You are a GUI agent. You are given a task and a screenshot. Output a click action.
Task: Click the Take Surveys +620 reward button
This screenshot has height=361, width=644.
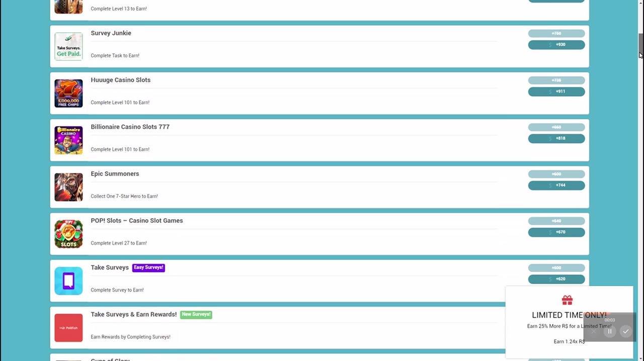(x=556, y=279)
